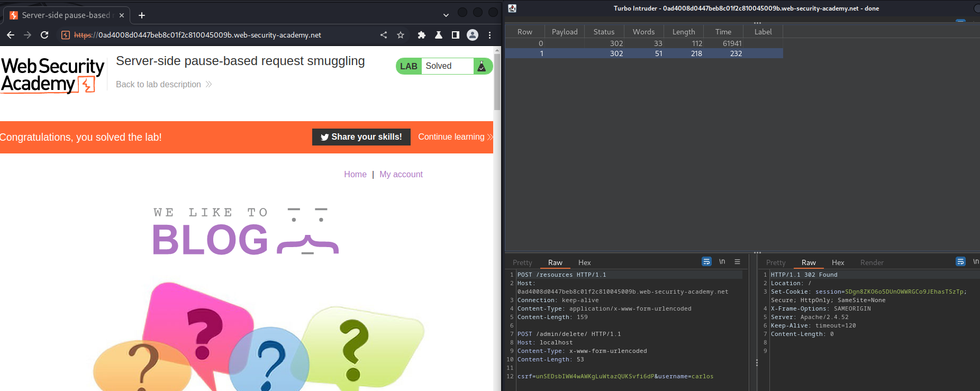The image size is (980, 391).
Task: Click the Share your skills button
Action: [361, 137]
